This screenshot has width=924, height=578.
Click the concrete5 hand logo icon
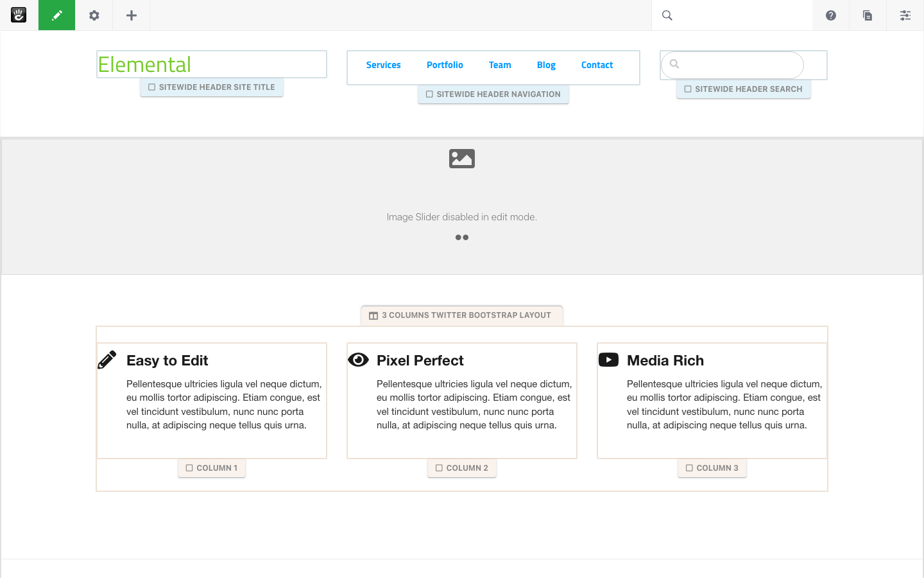click(19, 15)
